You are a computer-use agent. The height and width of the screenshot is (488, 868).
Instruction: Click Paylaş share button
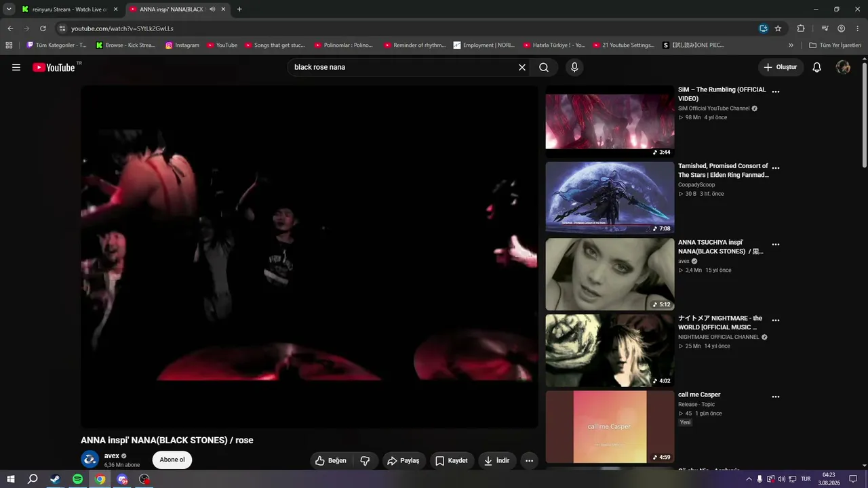[403, 460]
